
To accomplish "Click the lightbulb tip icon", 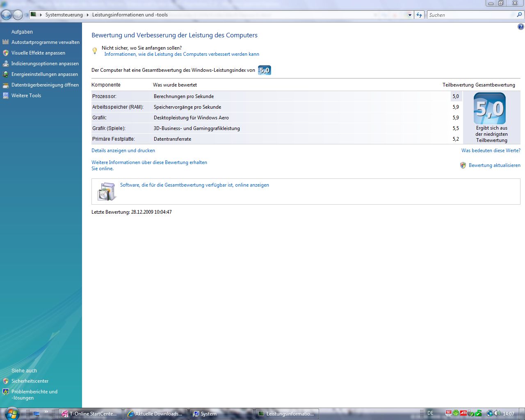I will pyautogui.click(x=95, y=51).
